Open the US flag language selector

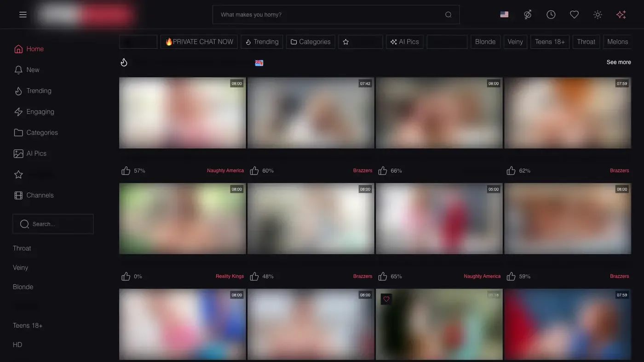pos(504,15)
